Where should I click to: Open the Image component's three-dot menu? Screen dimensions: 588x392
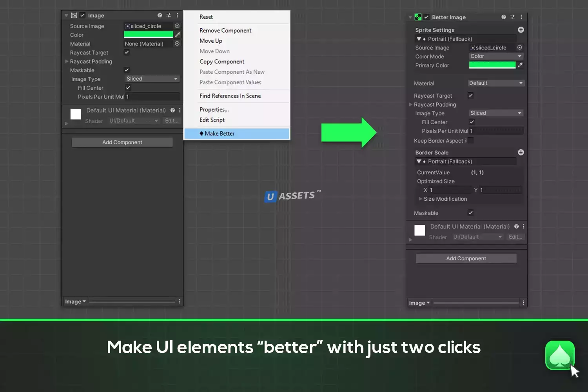(178, 15)
